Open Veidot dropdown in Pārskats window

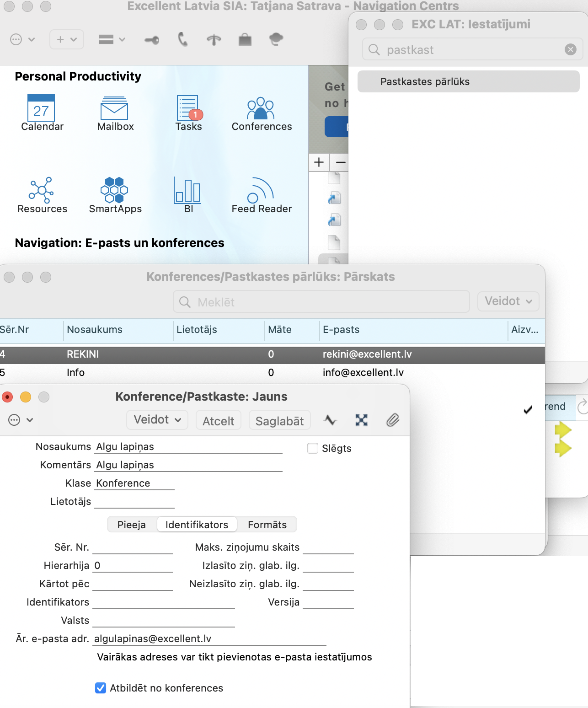point(508,301)
